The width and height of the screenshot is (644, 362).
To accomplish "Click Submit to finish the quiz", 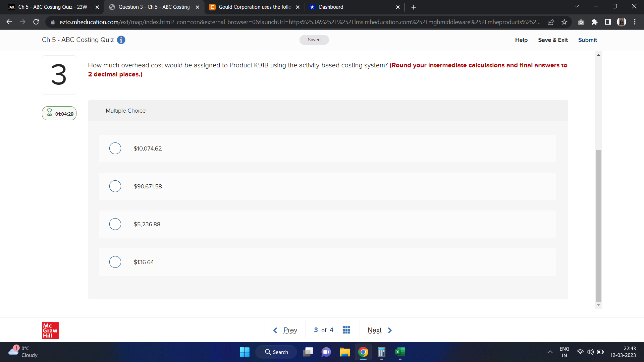I will click(587, 40).
